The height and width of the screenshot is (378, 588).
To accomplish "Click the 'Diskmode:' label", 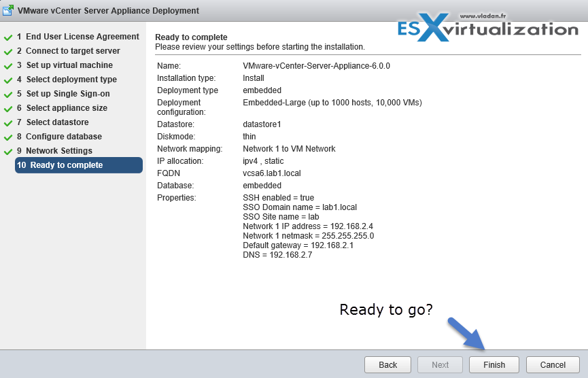I will (x=176, y=136).
